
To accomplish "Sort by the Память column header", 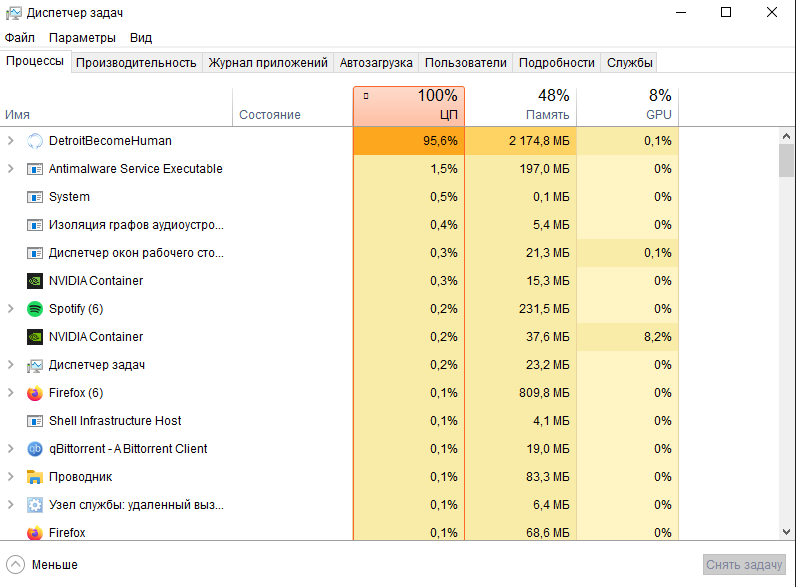I will pyautogui.click(x=521, y=107).
